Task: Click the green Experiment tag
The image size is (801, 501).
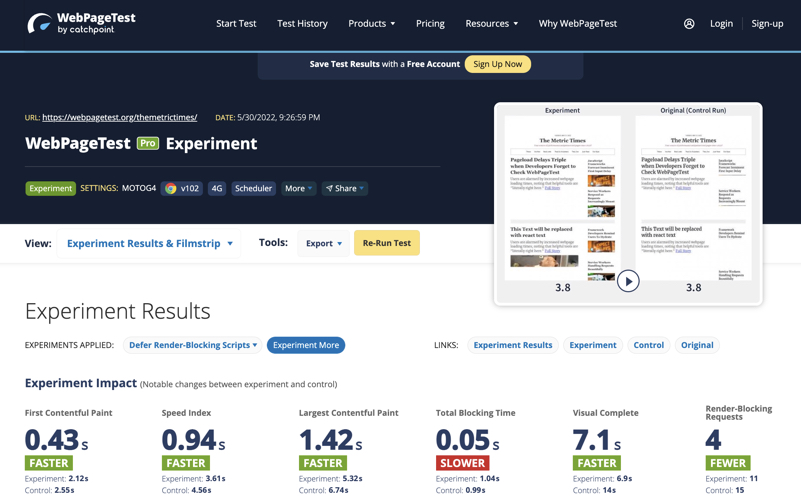Action: [x=51, y=188]
